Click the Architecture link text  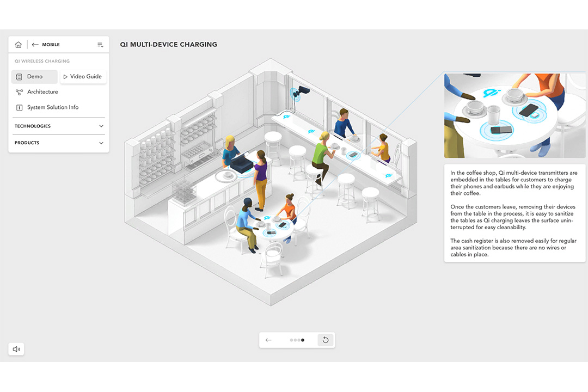point(43,91)
